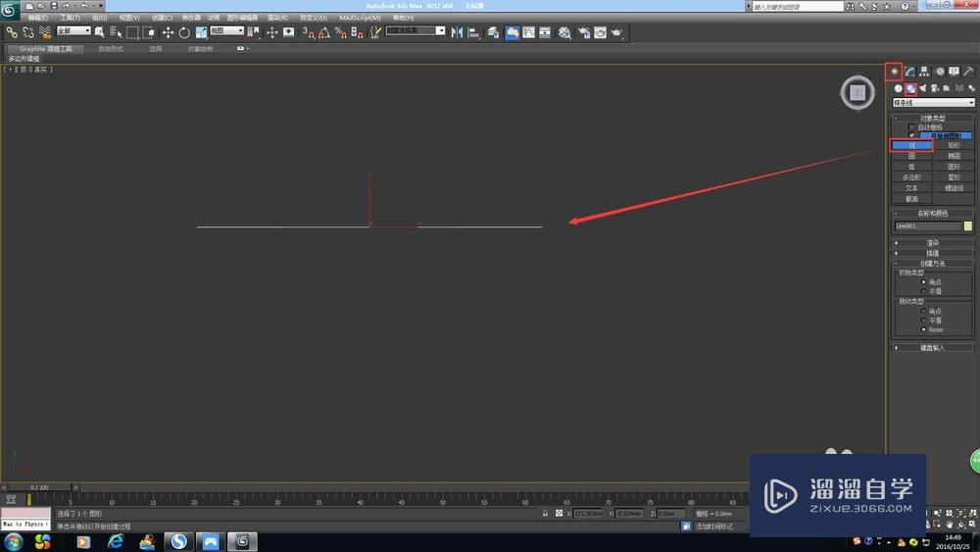
Task: Click the 多边形 shape button
Action: pos(911,177)
